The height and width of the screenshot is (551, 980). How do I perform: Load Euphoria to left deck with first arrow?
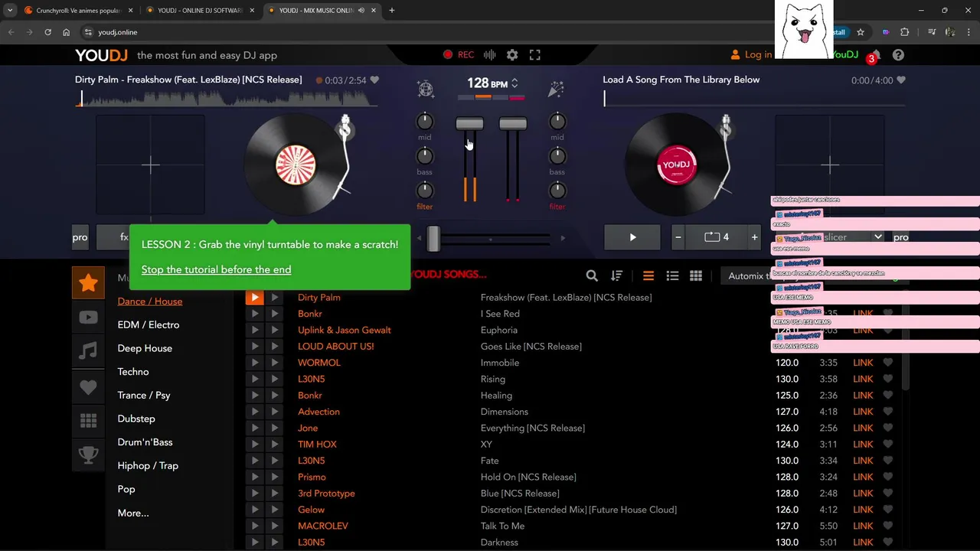[254, 330]
